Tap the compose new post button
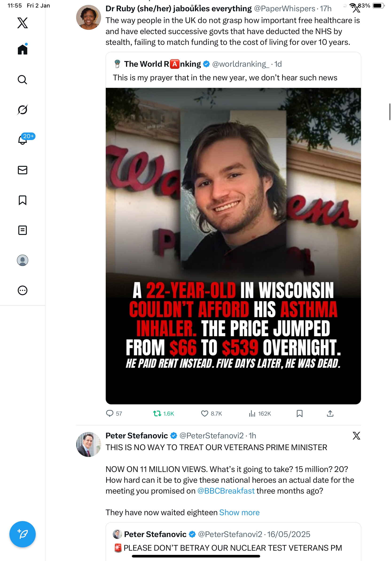 pos(23,534)
